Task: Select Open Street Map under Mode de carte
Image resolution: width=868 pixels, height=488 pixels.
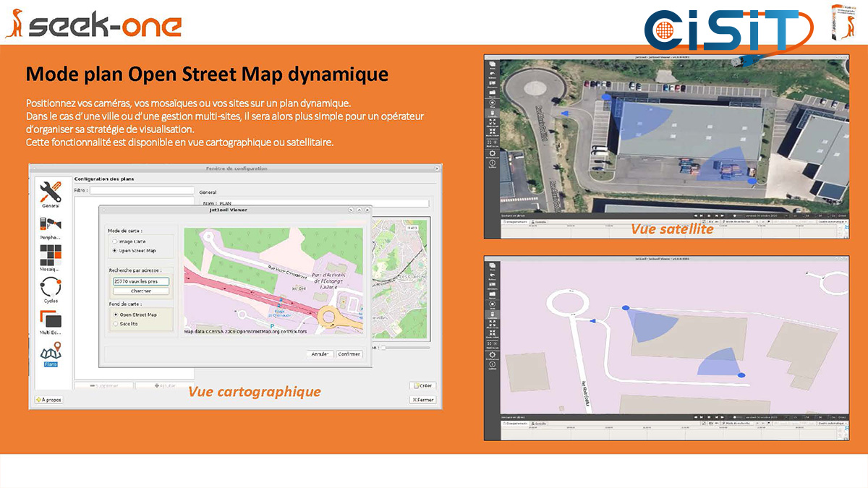Action: coord(114,250)
